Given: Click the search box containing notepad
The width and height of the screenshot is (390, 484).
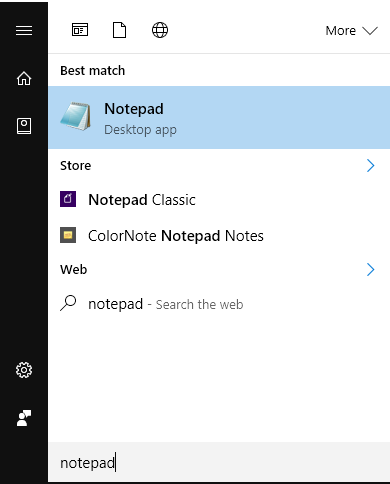Looking at the screenshot, I should click(x=219, y=462).
